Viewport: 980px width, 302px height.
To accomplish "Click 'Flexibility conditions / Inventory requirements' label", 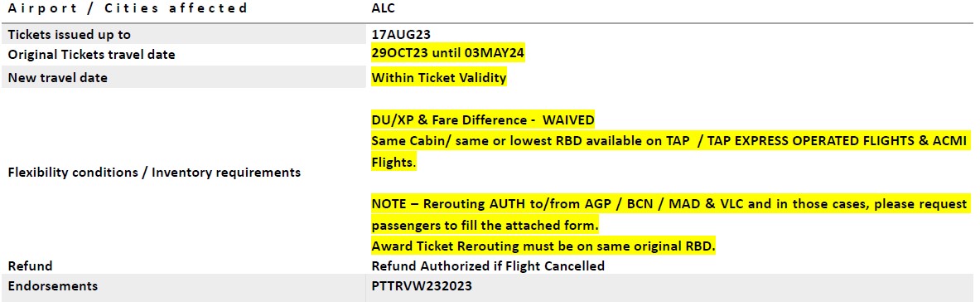I will pos(154,173).
